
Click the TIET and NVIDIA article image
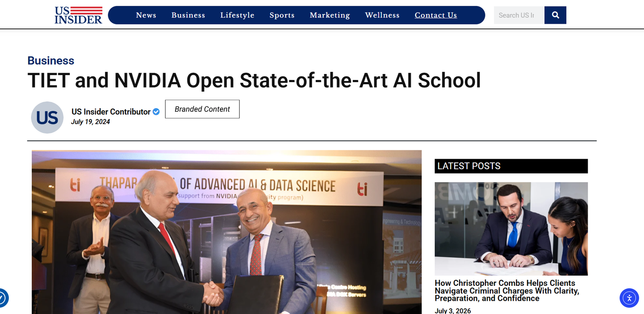click(x=227, y=232)
